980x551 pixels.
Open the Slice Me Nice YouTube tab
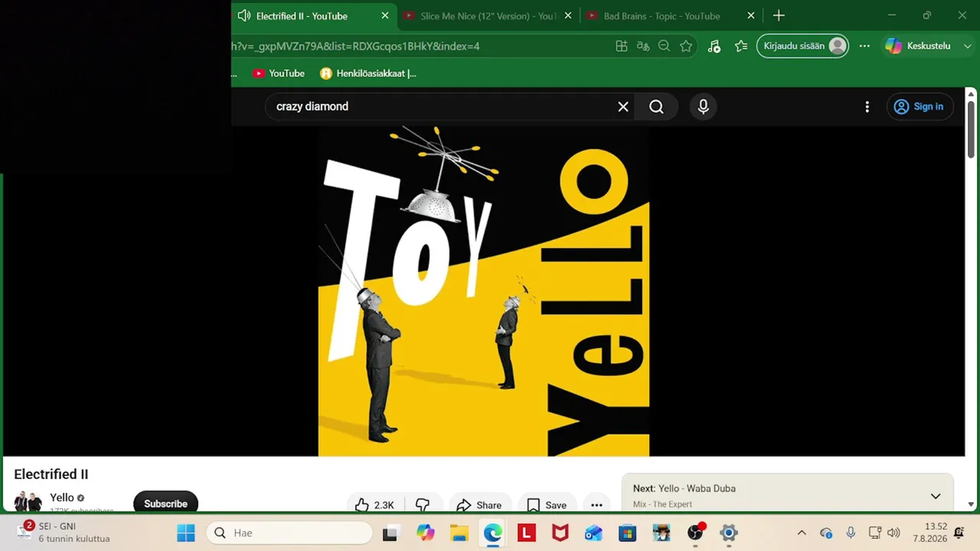point(488,16)
